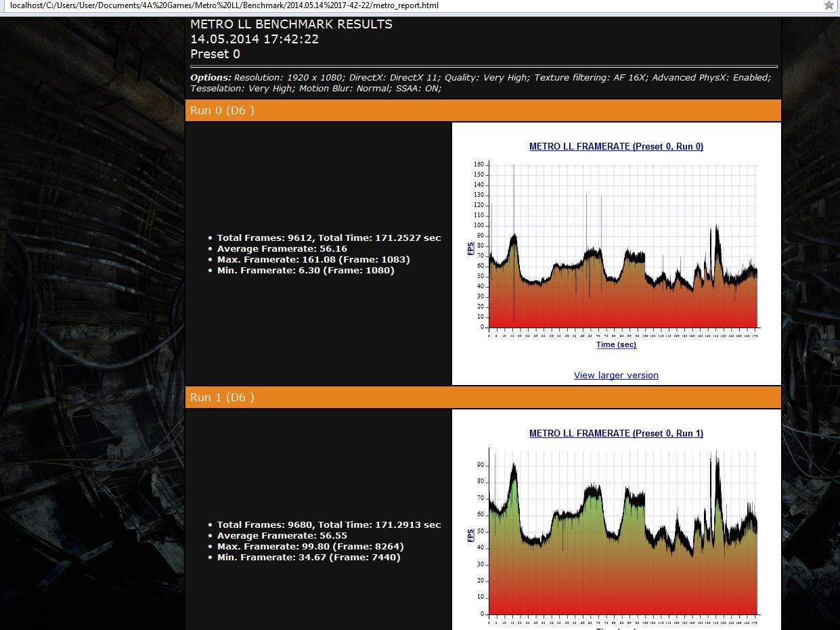
Task: Click the FPS axis label in Run 1 chart
Action: pos(471,535)
